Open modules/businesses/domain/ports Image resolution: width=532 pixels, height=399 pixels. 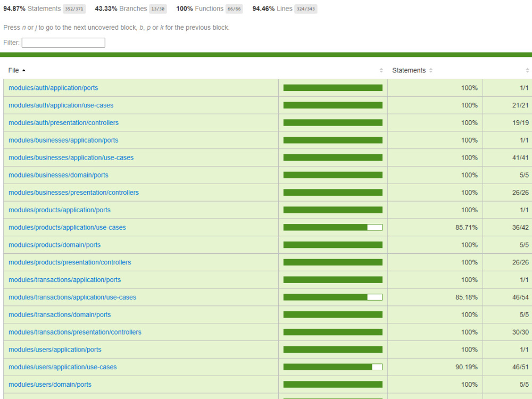click(59, 175)
